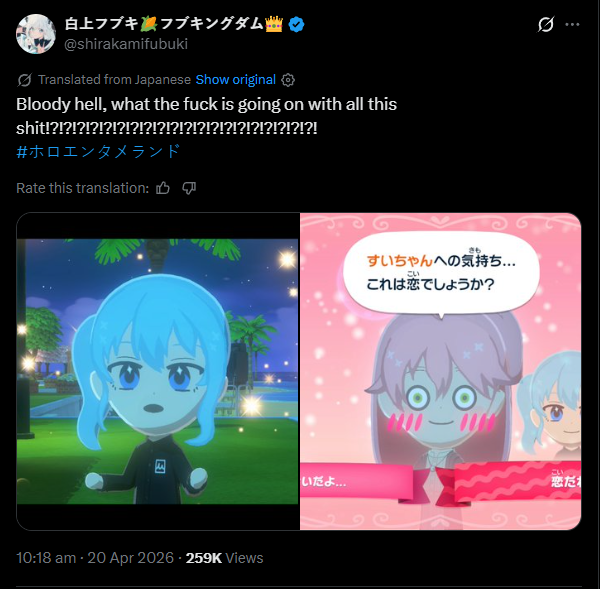600x589 pixels.
Task: Click the thumbs-down rate translation icon
Action: [189, 188]
